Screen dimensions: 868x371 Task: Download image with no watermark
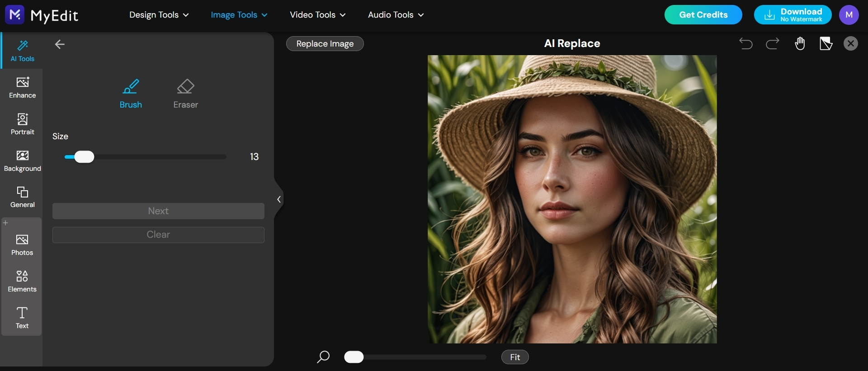coord(793,15)
